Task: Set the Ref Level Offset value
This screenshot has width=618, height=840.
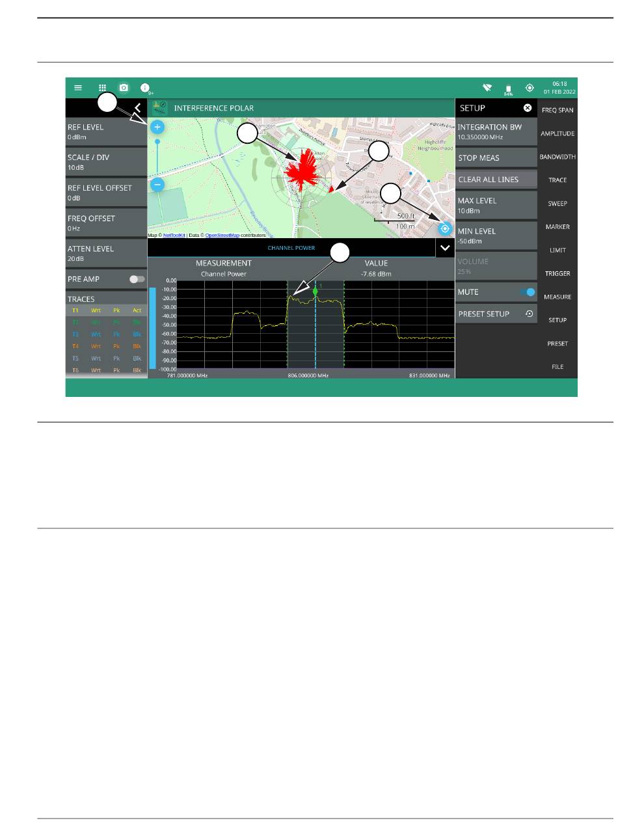Action: tap(107, 193)
